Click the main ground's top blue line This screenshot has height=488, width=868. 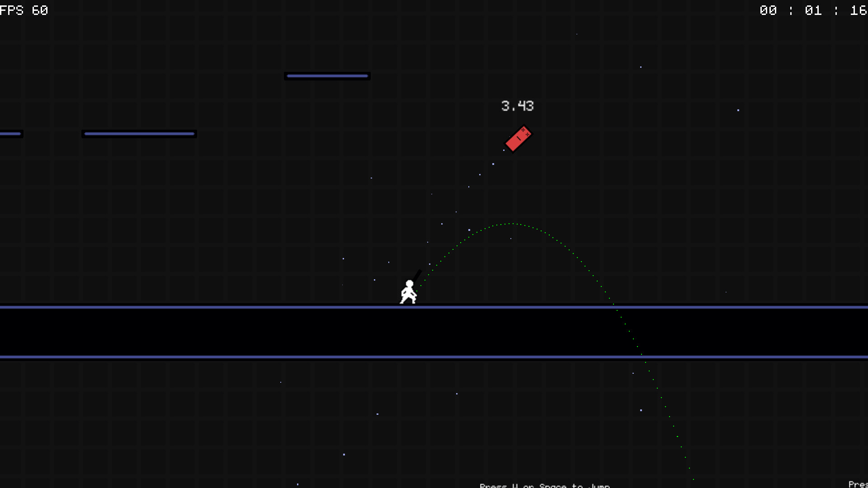pos(271,307)
